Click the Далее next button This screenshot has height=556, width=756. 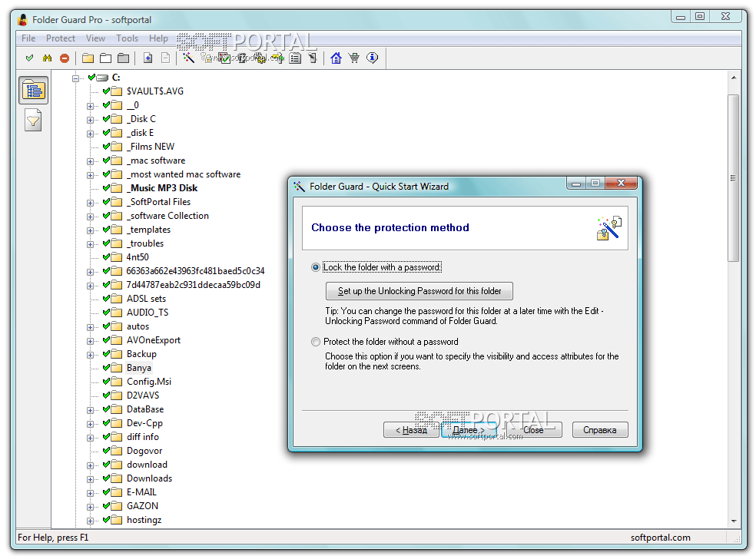[x=469, y=430]
